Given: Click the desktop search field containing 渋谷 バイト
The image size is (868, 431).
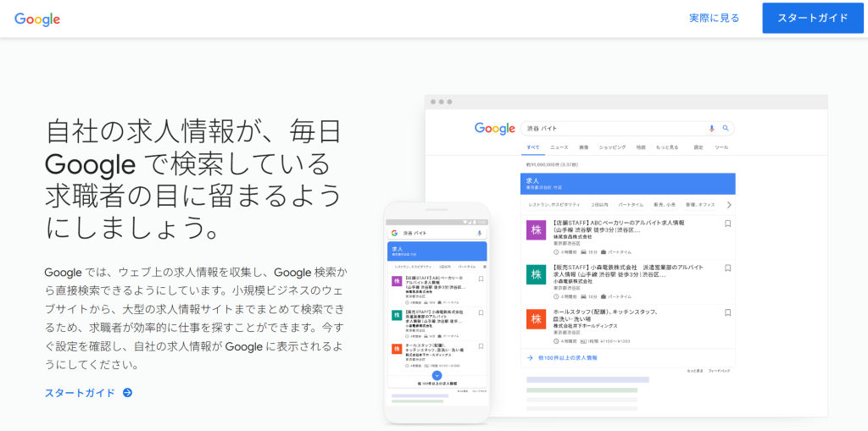Looking at the screenshot, I should (x=610, y=129).
